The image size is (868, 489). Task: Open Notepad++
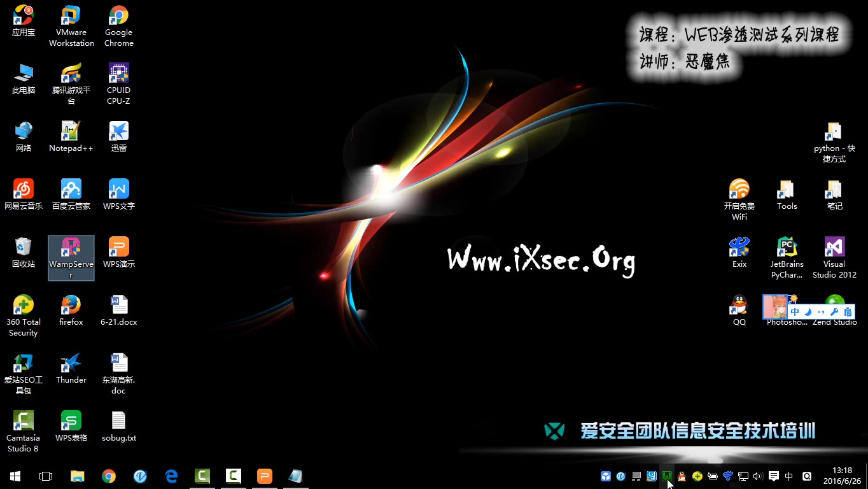coord(71,132)
